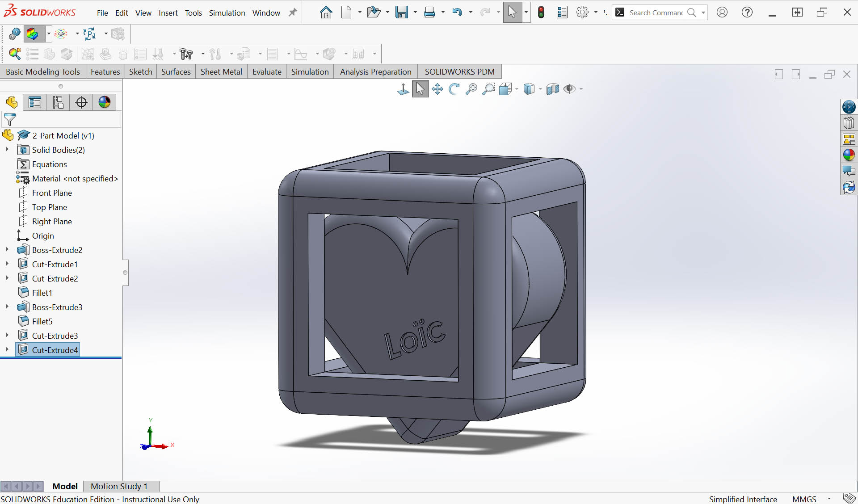Expand the Solid Bodies(2) folder
The width and height of the screenshot is (858, 504).
click(7, 150)
